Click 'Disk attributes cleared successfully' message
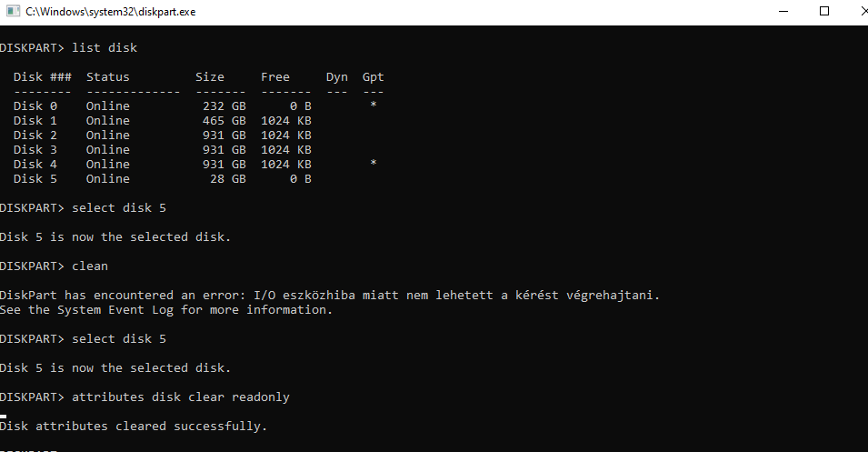 (134, 426)
